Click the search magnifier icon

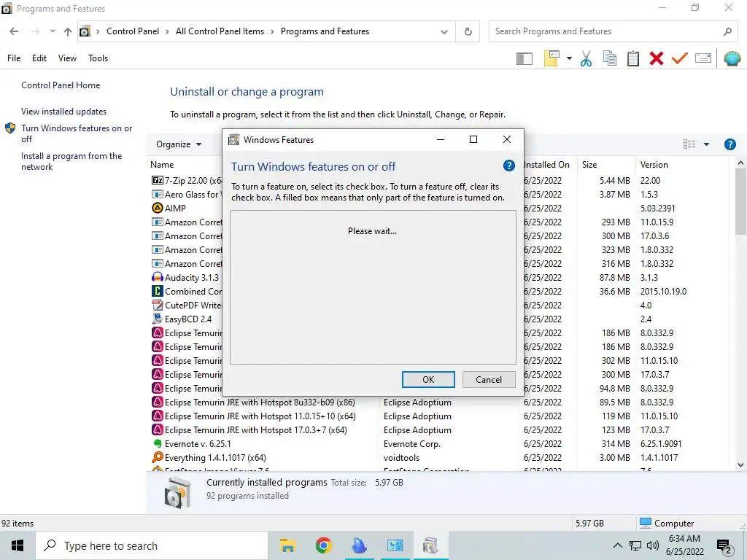click(x=727, y=32)
